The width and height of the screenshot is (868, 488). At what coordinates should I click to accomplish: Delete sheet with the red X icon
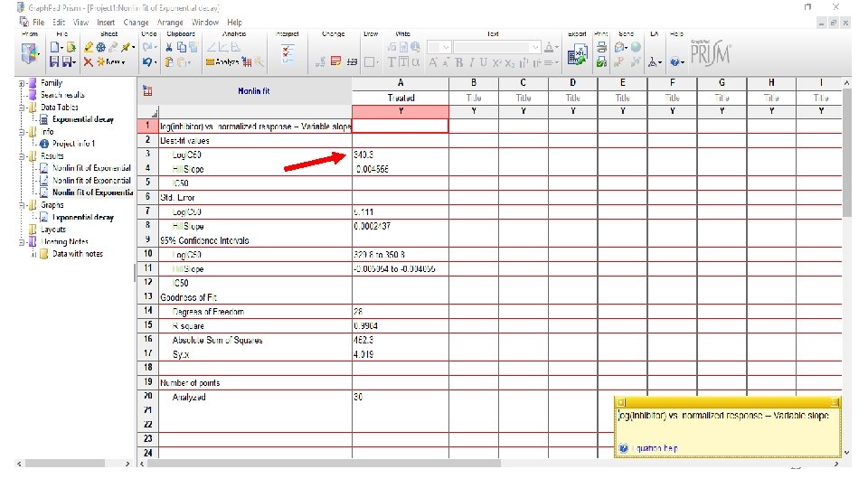pos(88,61)
